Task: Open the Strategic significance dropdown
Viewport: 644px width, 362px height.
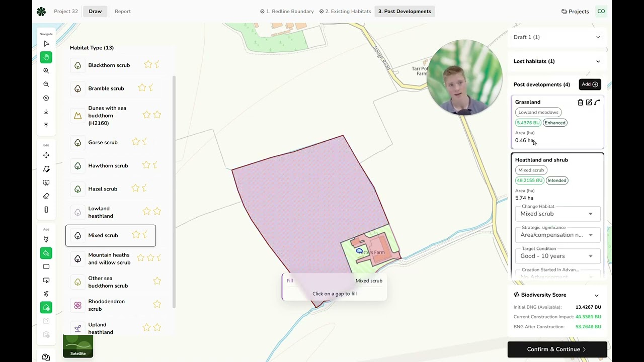Action: pos(557,235)
